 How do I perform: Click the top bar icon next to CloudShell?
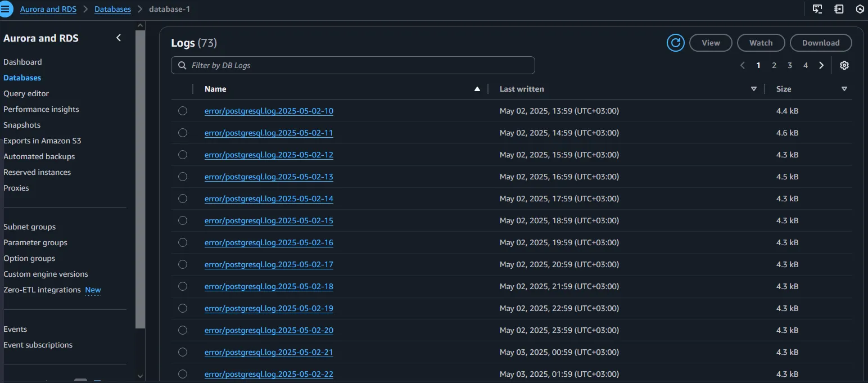click(x=839, y=9)
